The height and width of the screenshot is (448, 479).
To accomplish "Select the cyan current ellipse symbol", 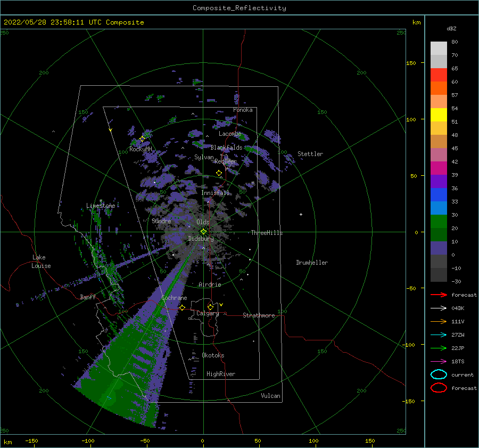I will [439, 374].
